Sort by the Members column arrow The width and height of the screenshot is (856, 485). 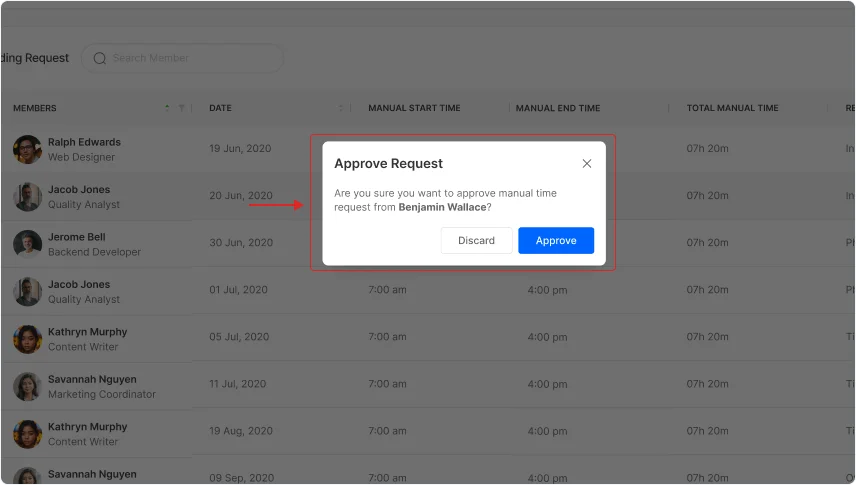click(x=167, y=108)
